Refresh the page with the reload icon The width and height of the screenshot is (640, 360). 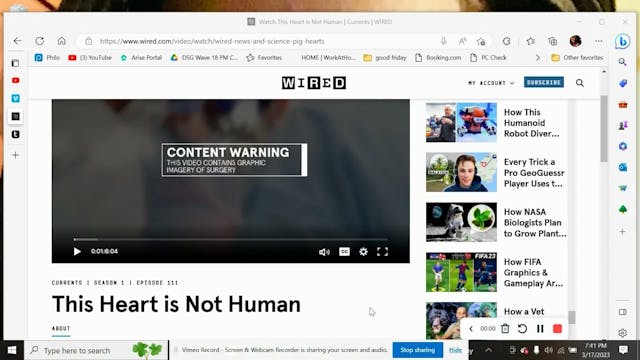[x=40, y=41]
